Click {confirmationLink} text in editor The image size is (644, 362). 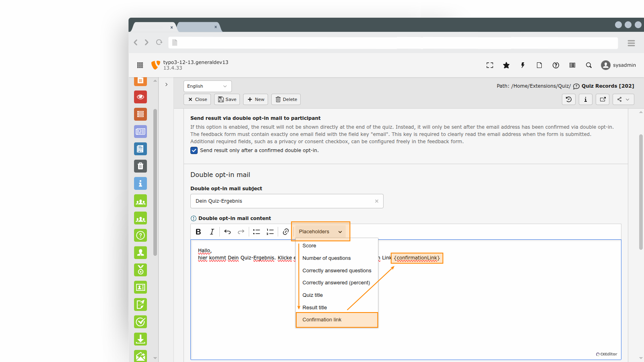click(417, 258)
